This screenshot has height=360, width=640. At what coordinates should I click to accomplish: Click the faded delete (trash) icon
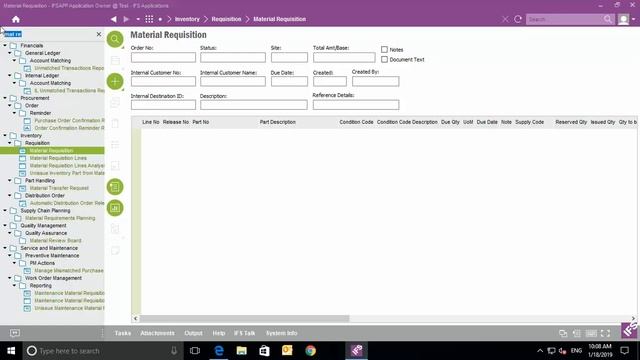click(115, 123)
